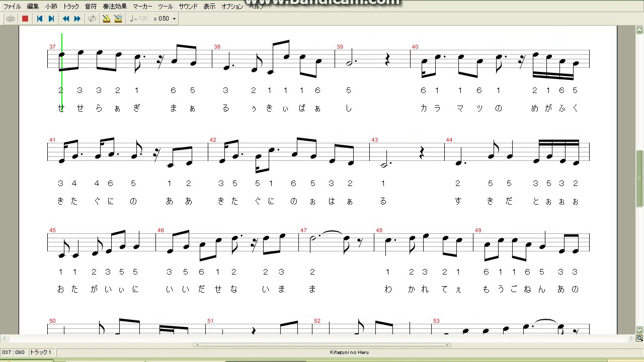The width and height of the screenshot is (644, 362).
Task: Click measure number 42
Action: tap(213, 140)
